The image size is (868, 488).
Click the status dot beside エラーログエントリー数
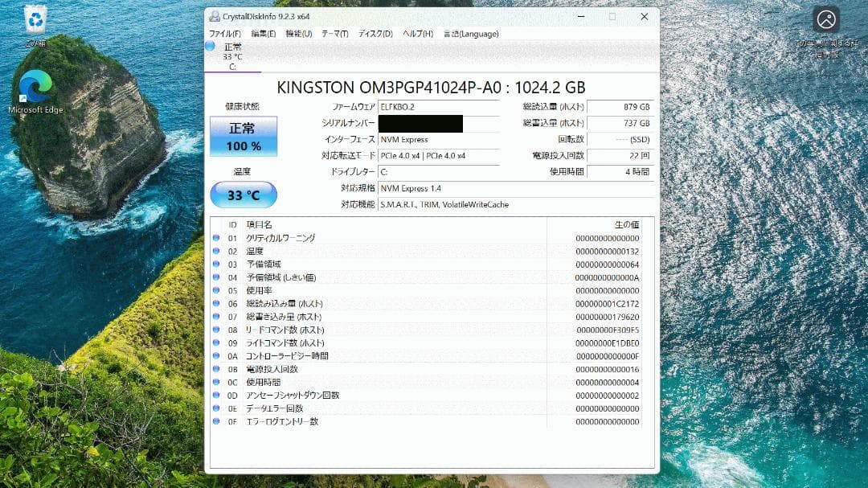[216, 421]
